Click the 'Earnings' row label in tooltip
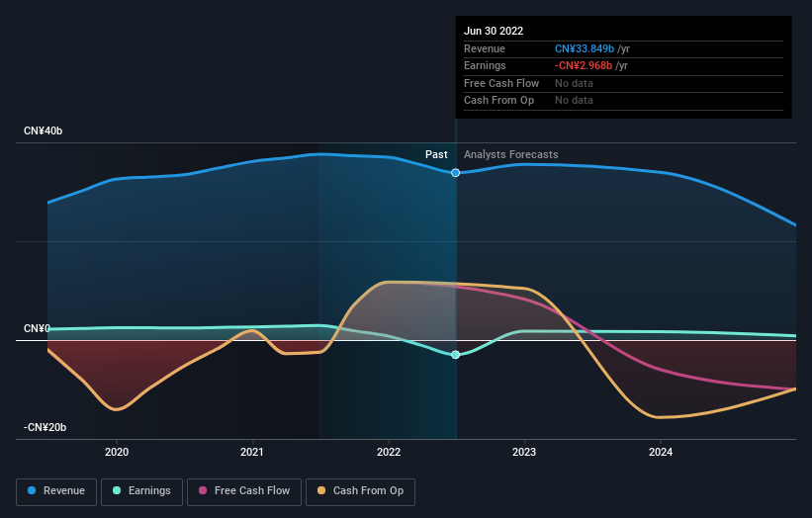The width and height of the screenshot is (812, 518). tap(485, 65)
